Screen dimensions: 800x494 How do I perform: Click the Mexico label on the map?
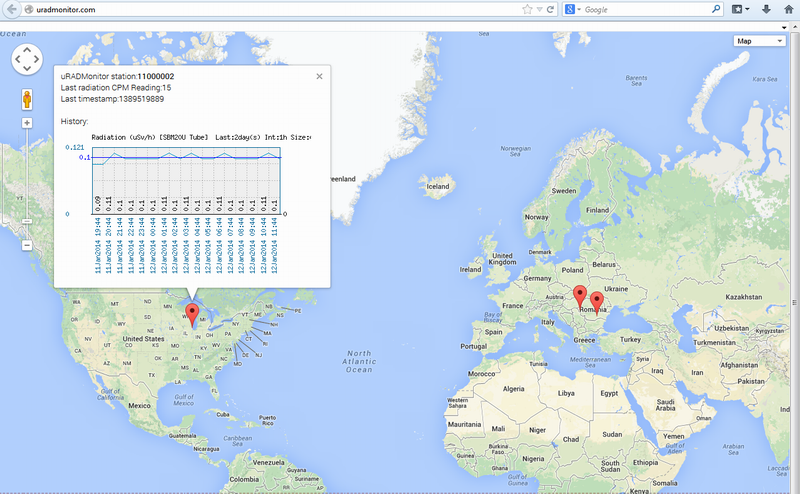click(x=139, y=406)
